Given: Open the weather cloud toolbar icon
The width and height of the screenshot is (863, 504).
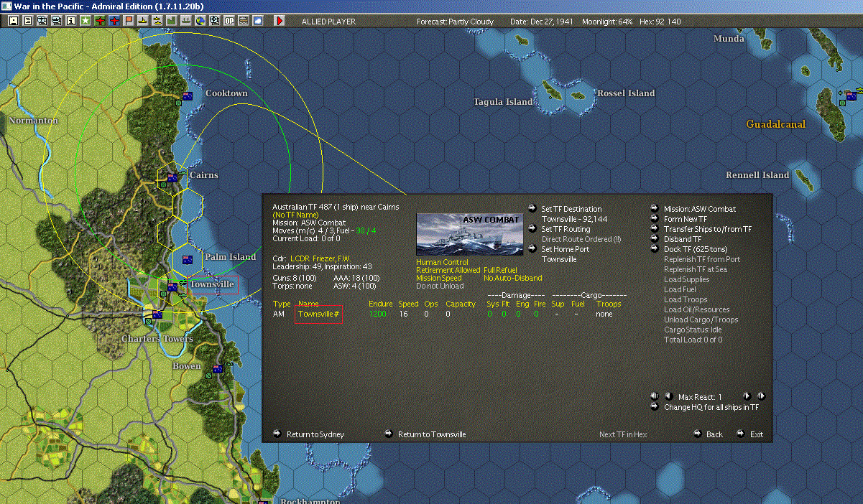Looking at the screenshot, I should (258, 21).
